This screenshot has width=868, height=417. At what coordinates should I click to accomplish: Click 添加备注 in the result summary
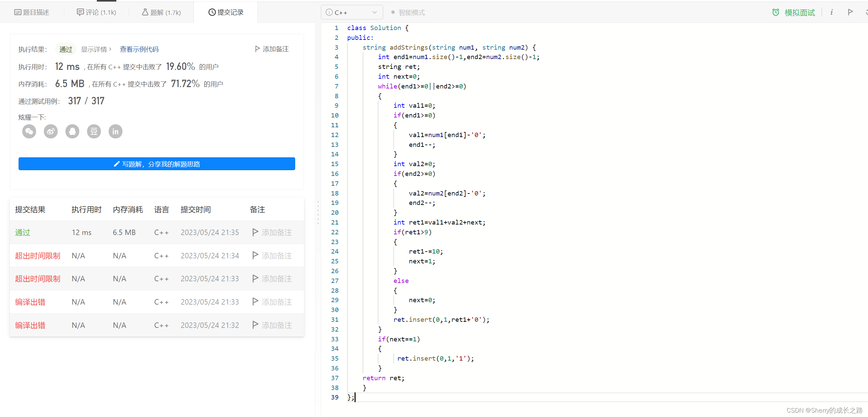click(x=272, y=49)
